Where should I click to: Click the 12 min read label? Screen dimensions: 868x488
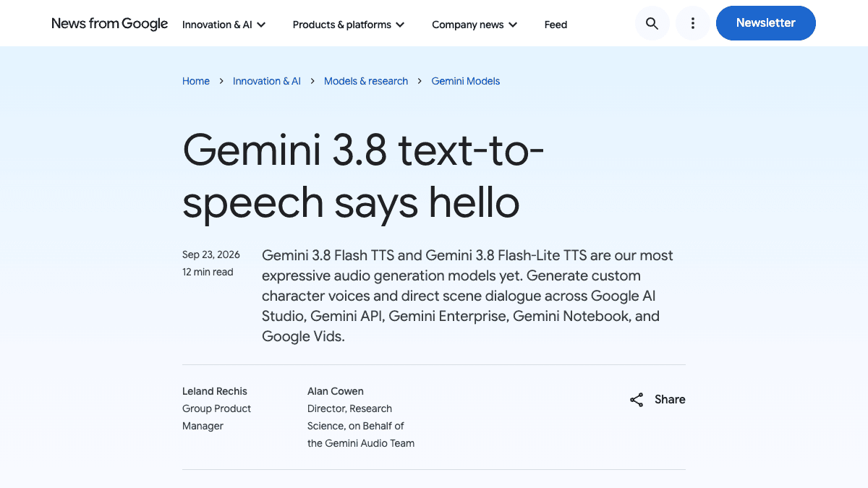tap(208, 272)
